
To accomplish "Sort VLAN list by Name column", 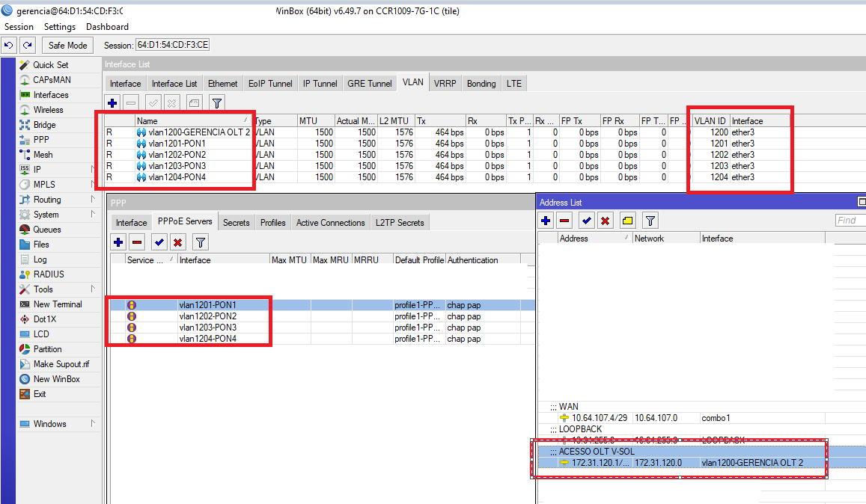I will click(x=193, y=121).
